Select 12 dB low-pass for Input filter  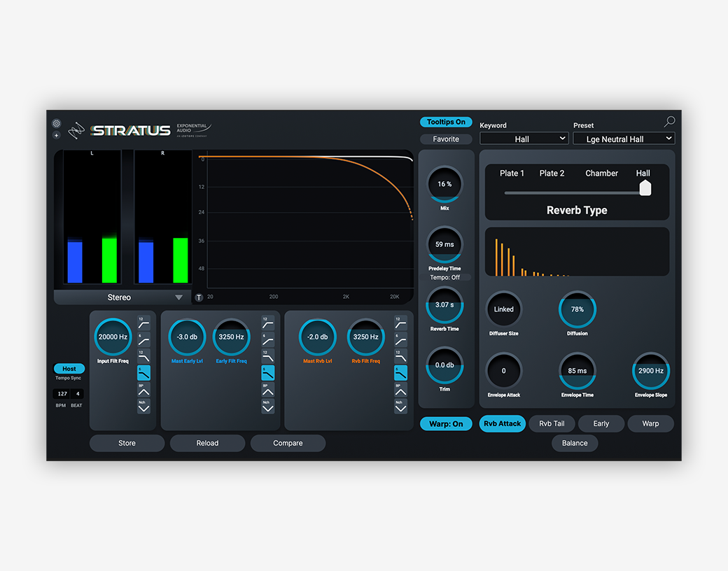click(143, 356)
